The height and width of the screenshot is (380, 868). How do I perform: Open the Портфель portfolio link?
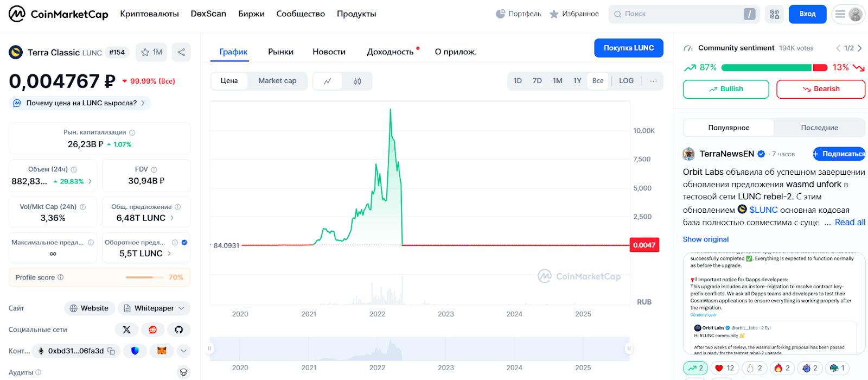click(x=518, y=14)
